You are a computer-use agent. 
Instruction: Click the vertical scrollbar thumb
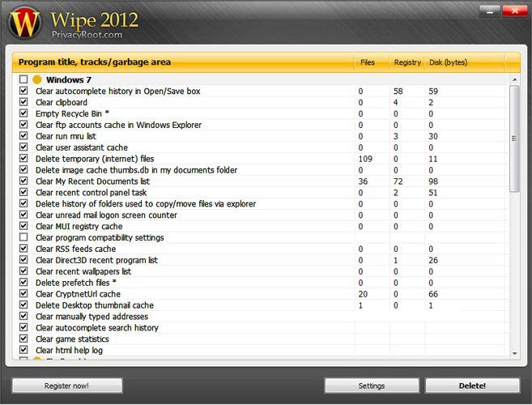514,139
